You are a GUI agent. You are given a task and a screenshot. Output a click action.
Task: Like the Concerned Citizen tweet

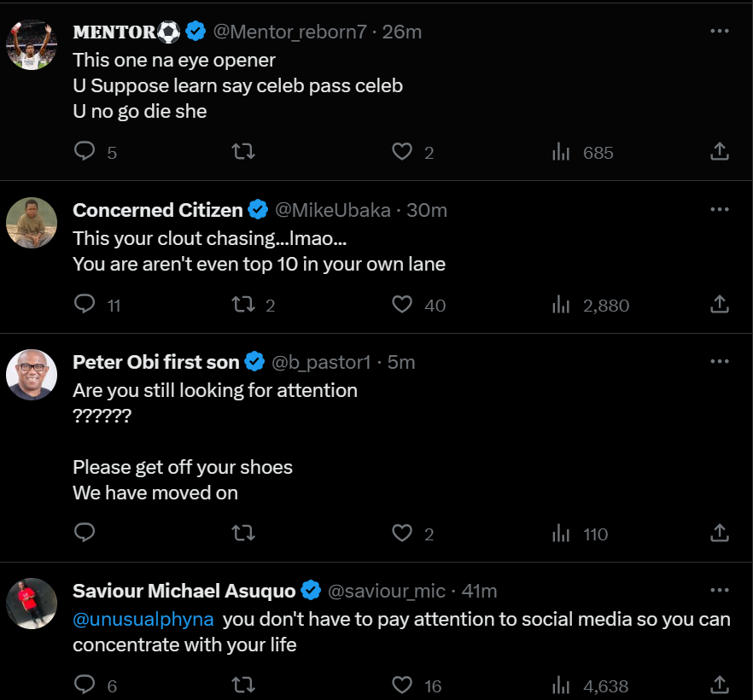click(x=402, y=305)
